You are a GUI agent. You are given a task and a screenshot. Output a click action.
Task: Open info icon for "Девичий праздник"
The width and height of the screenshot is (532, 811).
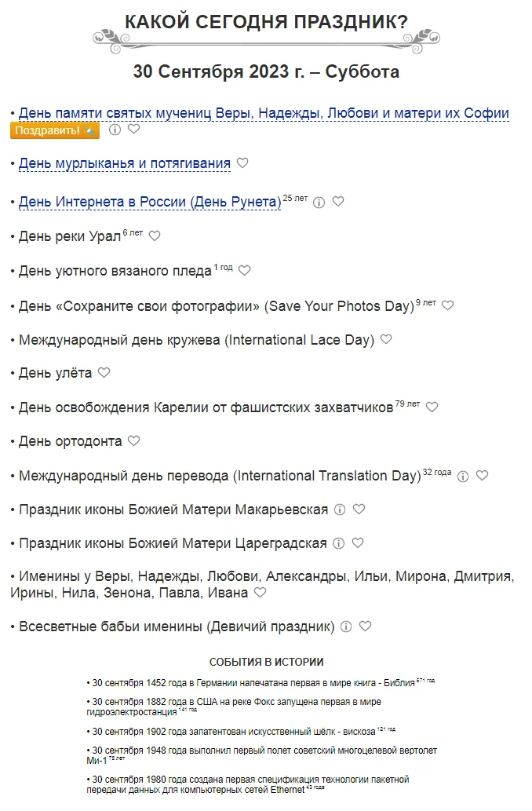tap(345, 627)
